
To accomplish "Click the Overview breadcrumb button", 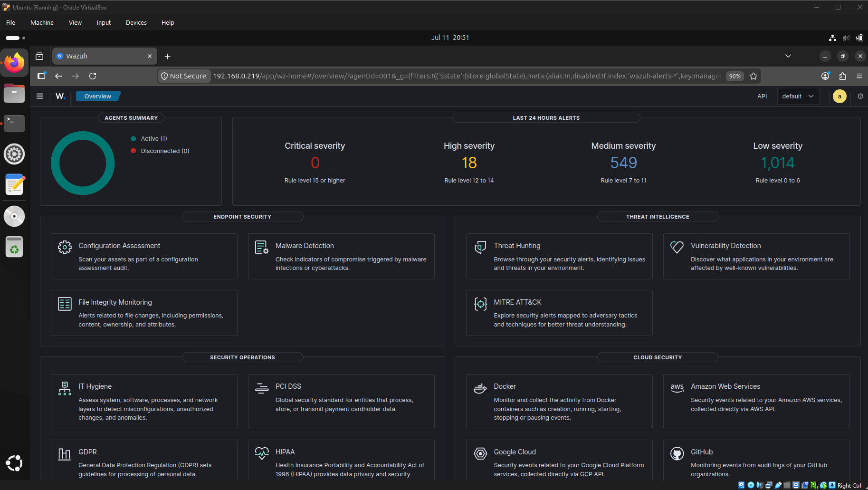I will click(x=98, y=96).
